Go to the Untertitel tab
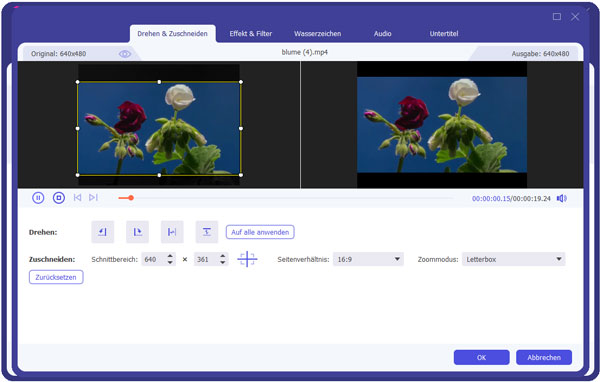 [x=443, y=34]
